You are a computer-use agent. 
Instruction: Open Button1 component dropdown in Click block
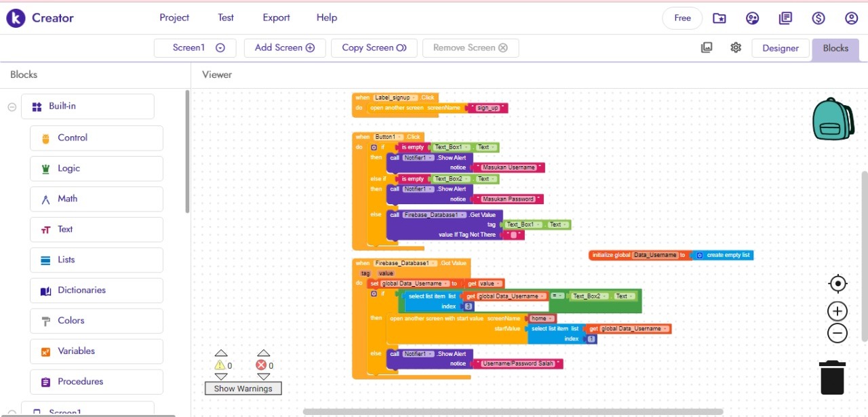pos(400,137)
